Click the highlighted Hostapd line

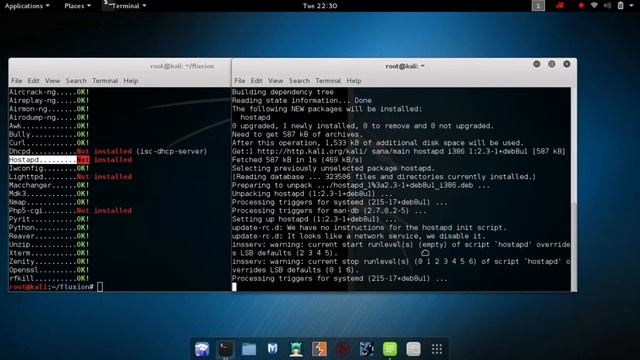70,160
